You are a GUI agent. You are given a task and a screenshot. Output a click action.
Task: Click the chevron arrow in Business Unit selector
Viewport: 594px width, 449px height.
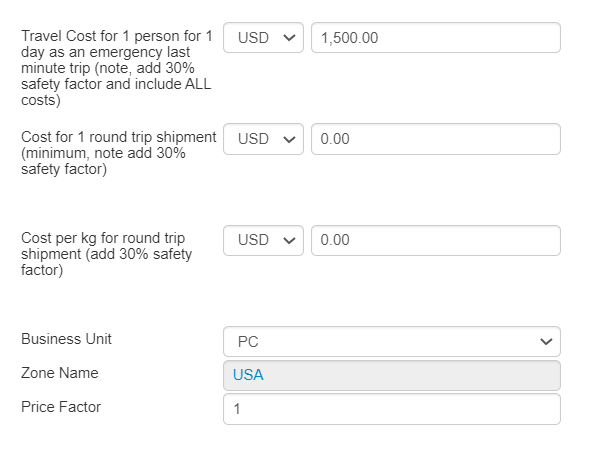(x=546, y=342)
